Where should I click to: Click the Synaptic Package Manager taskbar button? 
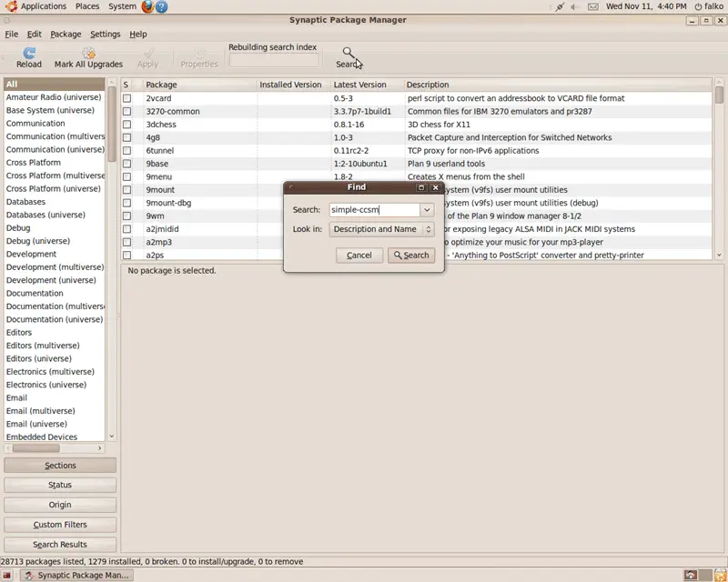77,576
